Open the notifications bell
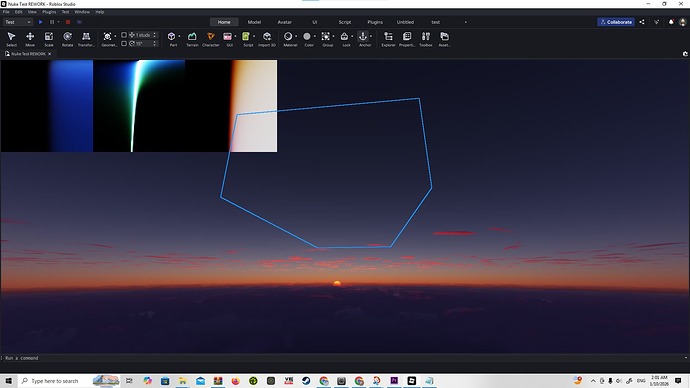The image size is (690, 388). pos(671,22)
